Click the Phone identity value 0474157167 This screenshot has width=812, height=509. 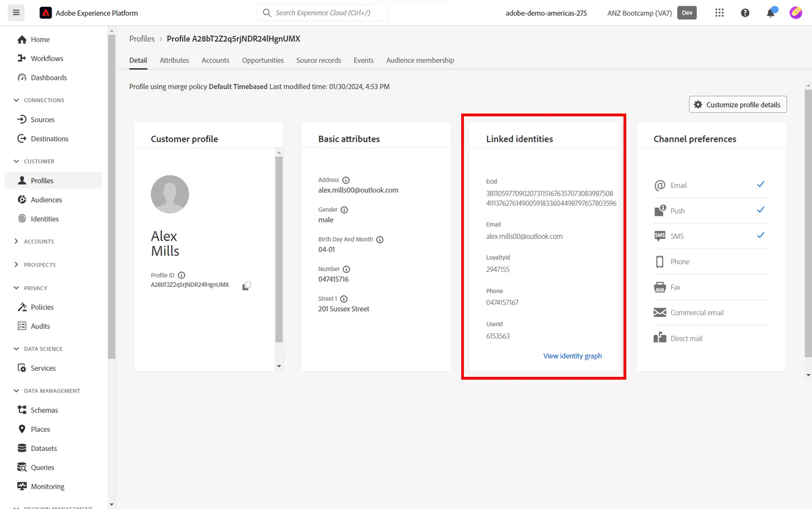[x=502, y=303]
